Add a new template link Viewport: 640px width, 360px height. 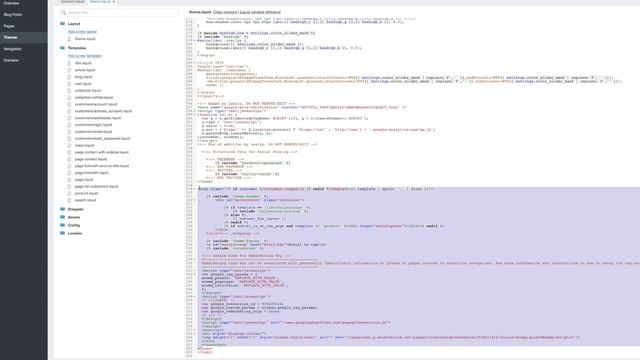click(84, 56)
